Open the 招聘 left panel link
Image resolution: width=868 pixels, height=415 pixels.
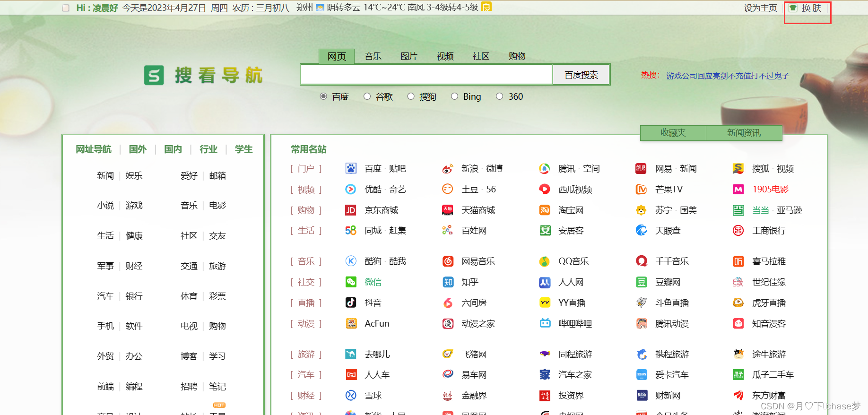[189, 386]
